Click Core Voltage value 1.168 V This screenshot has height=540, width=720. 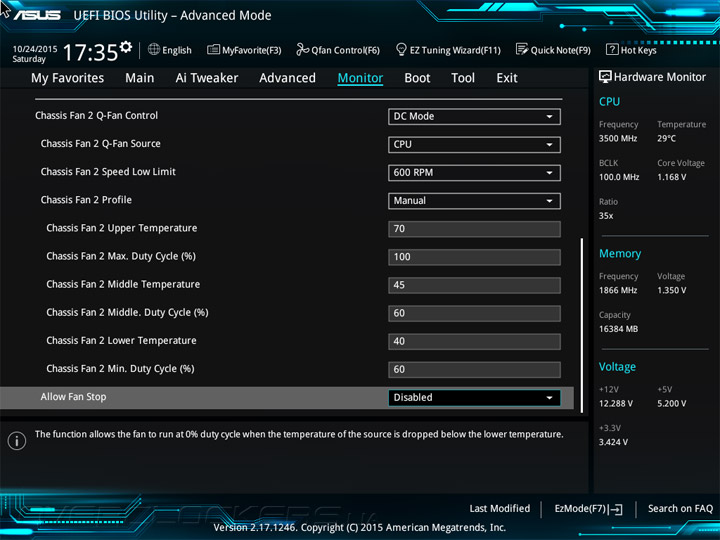tap(672, 177)
